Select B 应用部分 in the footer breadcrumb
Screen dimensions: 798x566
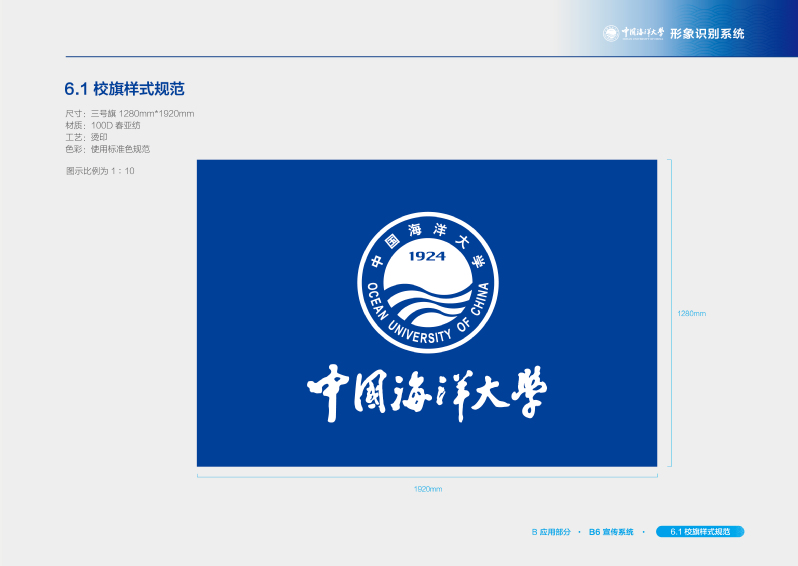551,532
